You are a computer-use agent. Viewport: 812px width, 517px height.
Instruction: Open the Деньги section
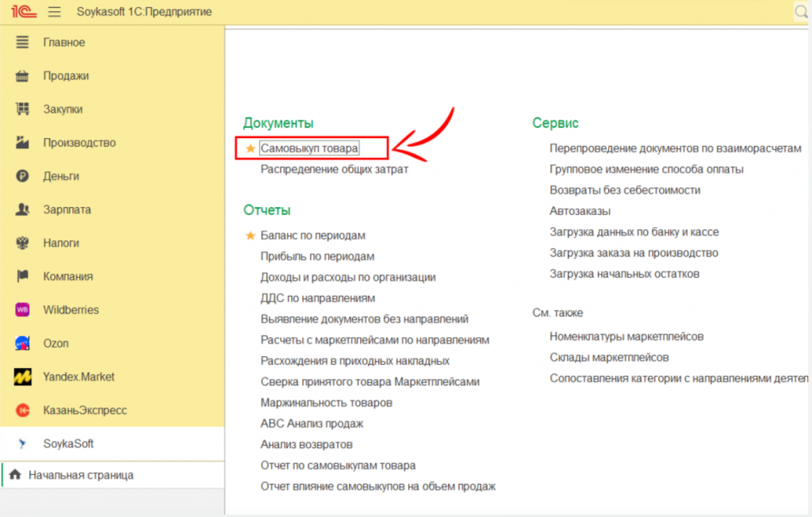click(x=61, y=176)
